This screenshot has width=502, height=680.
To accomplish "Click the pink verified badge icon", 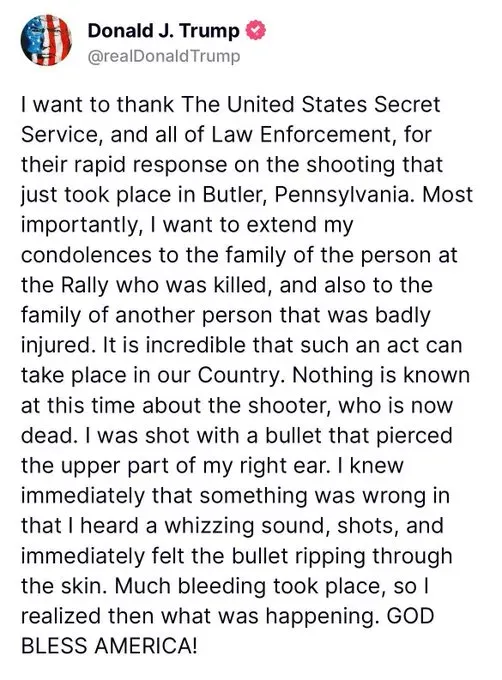I will pos(255,31).
